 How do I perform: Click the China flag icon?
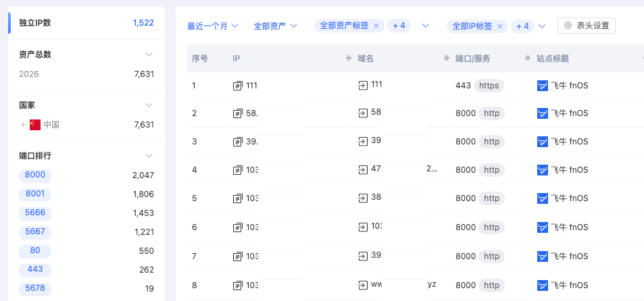click(35, 125)
